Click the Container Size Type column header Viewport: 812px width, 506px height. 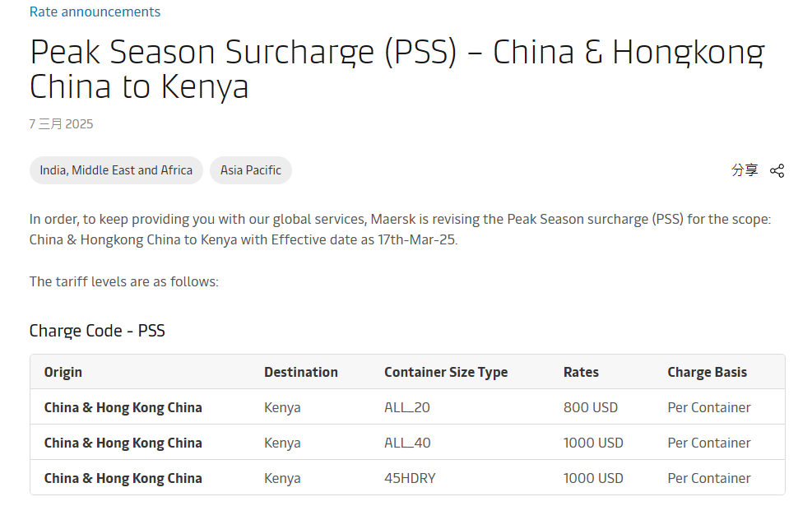pyautogui.click(x=446, y=372)
